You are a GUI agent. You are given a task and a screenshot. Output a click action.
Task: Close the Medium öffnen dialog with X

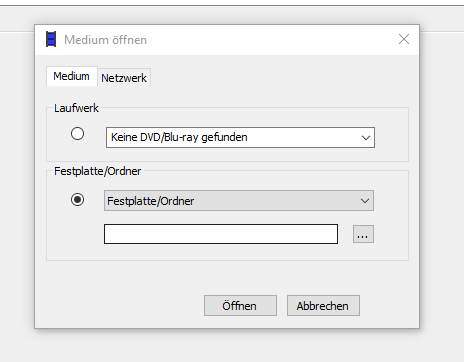pos(404,39)
